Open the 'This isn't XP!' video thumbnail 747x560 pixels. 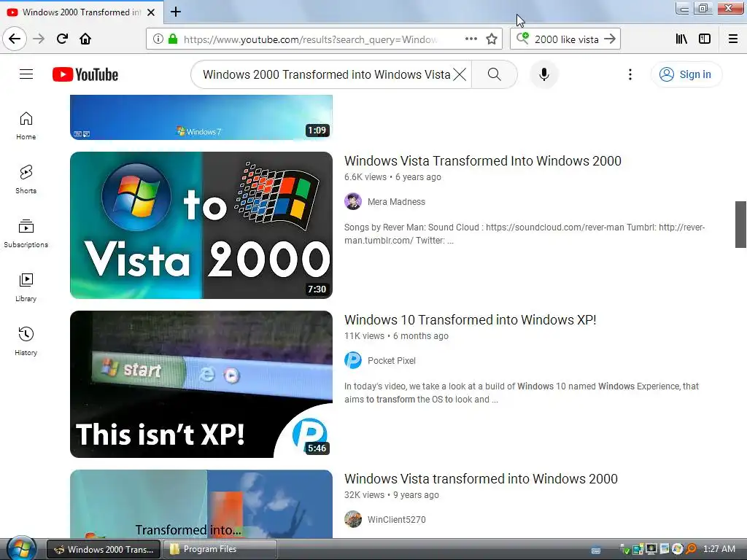[x=201, y=384]
